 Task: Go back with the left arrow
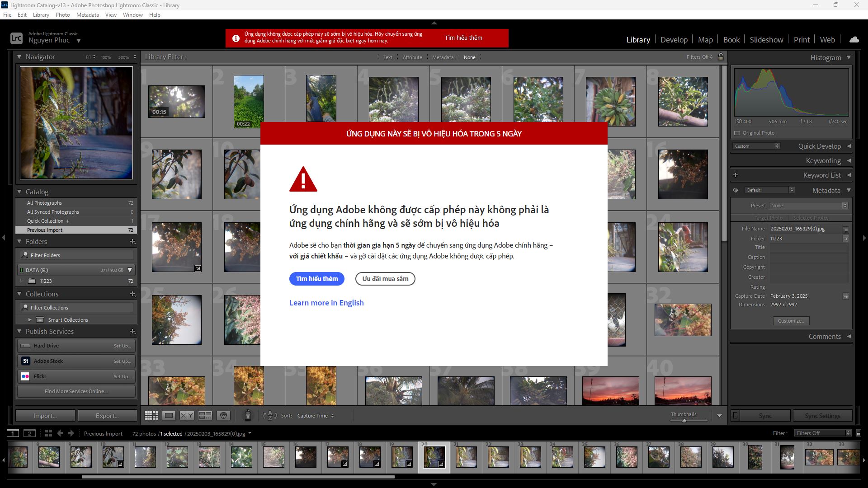point(60,433)
